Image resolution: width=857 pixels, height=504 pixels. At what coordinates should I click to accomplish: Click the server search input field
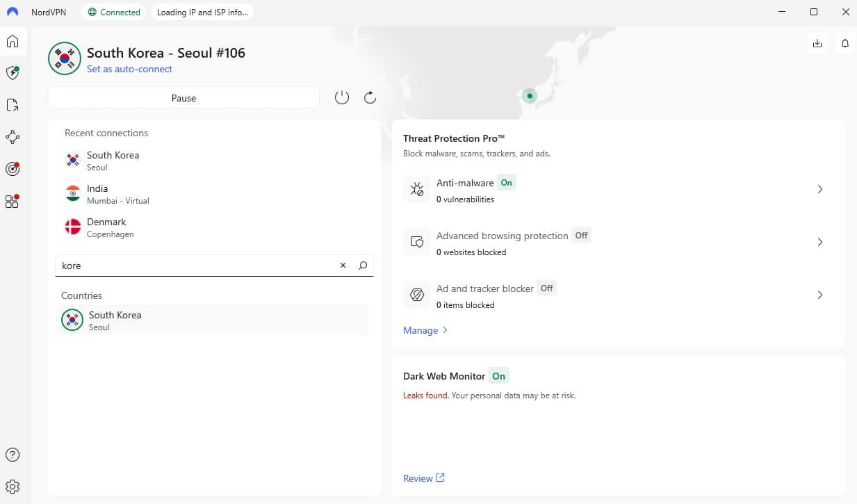point(195,266)
